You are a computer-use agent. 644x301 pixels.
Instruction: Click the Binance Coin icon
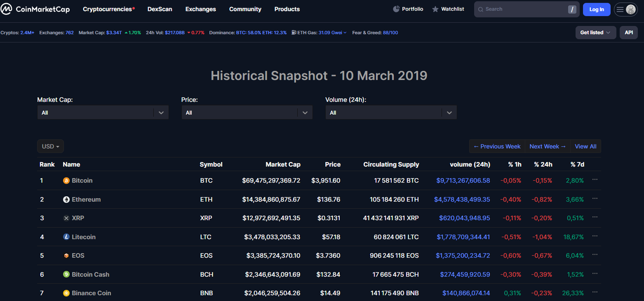67,293
